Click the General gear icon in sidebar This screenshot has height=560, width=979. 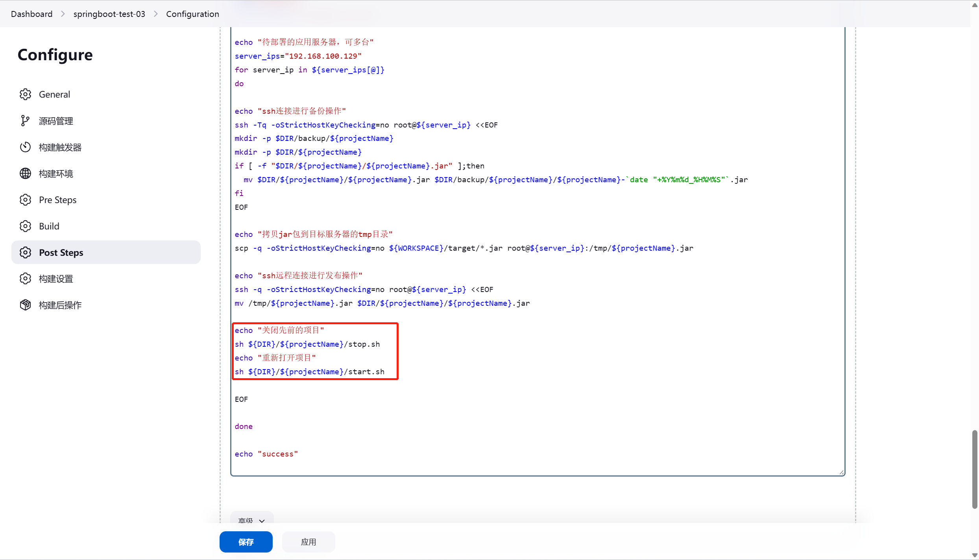pos(25,94)
